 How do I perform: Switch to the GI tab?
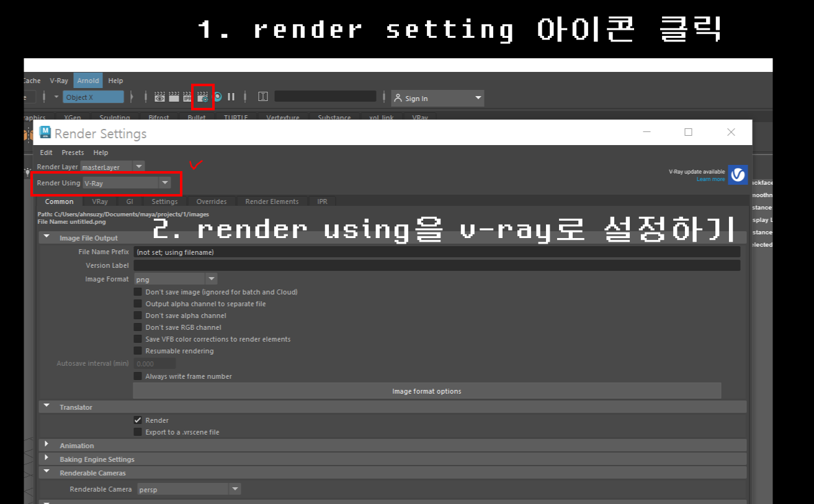pos(130,201)
